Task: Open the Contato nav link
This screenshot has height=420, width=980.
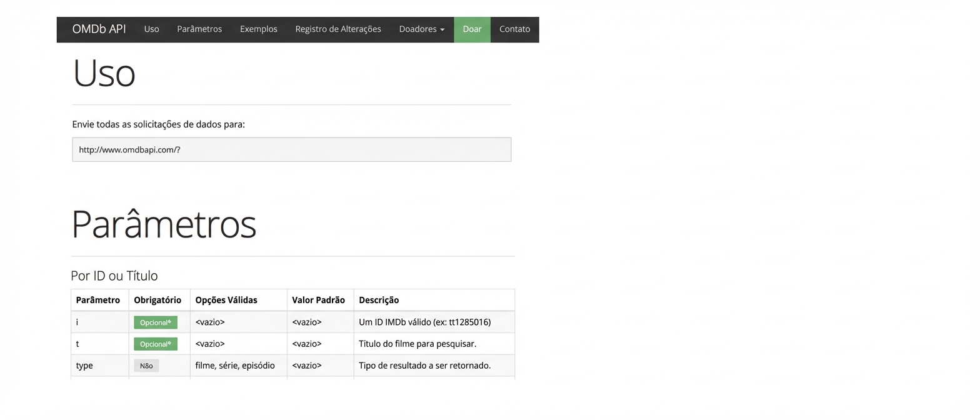Action: [x=514, y=29]
